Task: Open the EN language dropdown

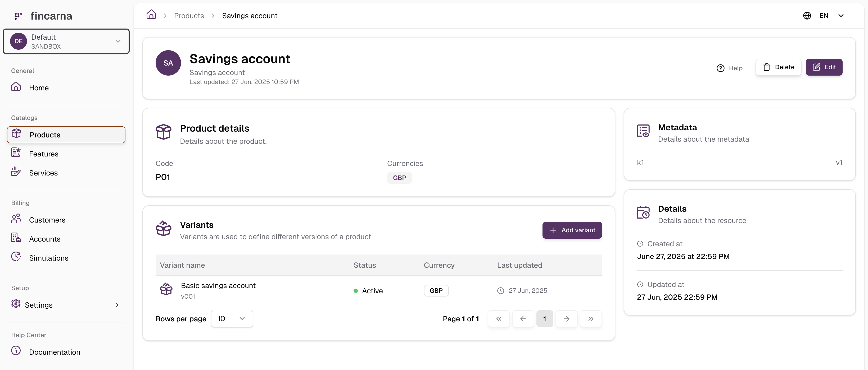Action: coord(824,16)
